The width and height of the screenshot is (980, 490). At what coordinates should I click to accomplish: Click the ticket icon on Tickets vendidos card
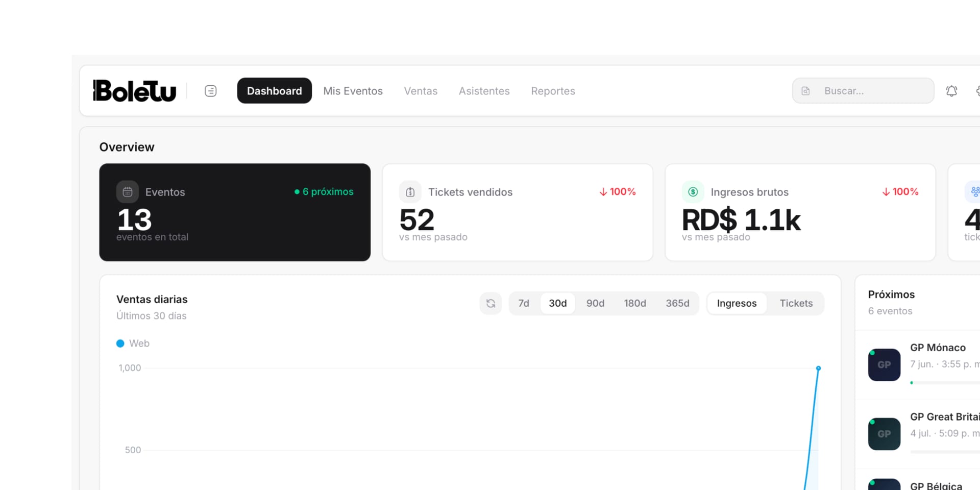[410, 192]
